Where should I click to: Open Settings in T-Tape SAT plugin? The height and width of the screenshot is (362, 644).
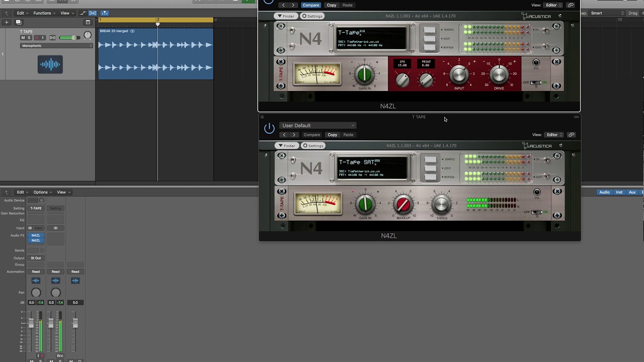point(312,146)
